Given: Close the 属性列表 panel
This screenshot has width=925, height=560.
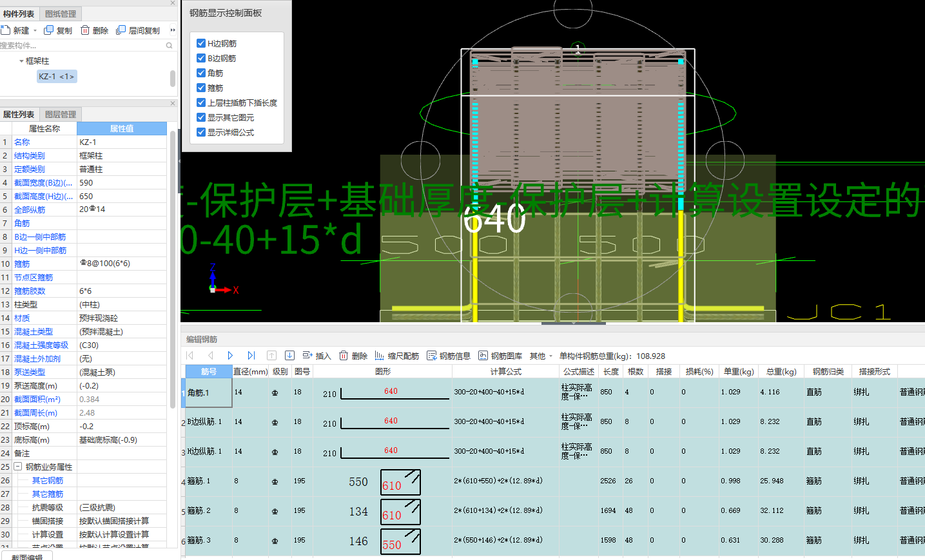Looking at the screenshot, I should click(x=173, y=103).
